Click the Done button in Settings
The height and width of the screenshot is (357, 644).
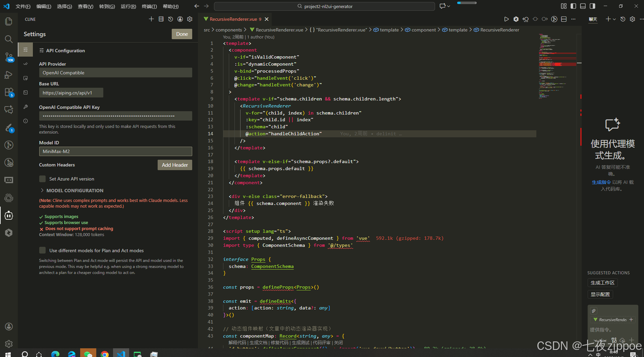pyautogui.click(x=182, y=34)
